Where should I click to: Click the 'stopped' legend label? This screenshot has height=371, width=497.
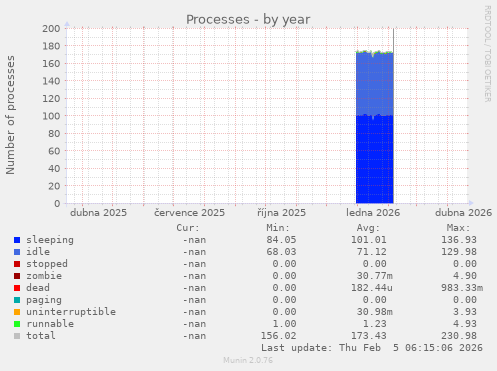(x=47, y=264)
